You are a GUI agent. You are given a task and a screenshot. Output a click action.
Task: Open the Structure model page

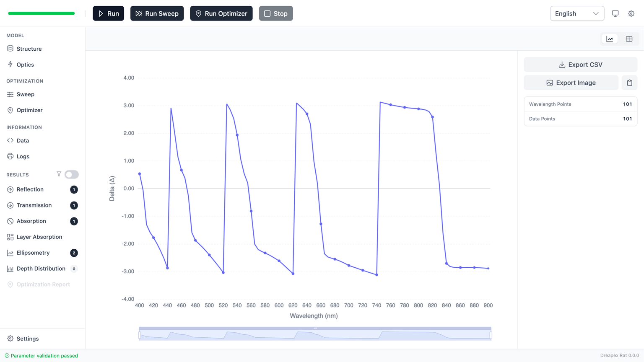click(x=29, y=49)
